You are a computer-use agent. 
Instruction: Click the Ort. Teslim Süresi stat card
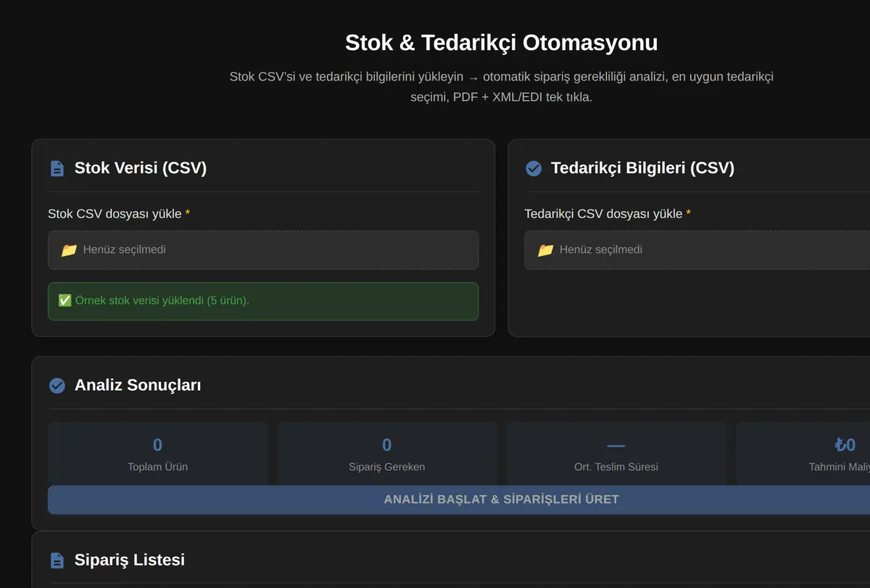pyautogui.click(x=616, y=454)
